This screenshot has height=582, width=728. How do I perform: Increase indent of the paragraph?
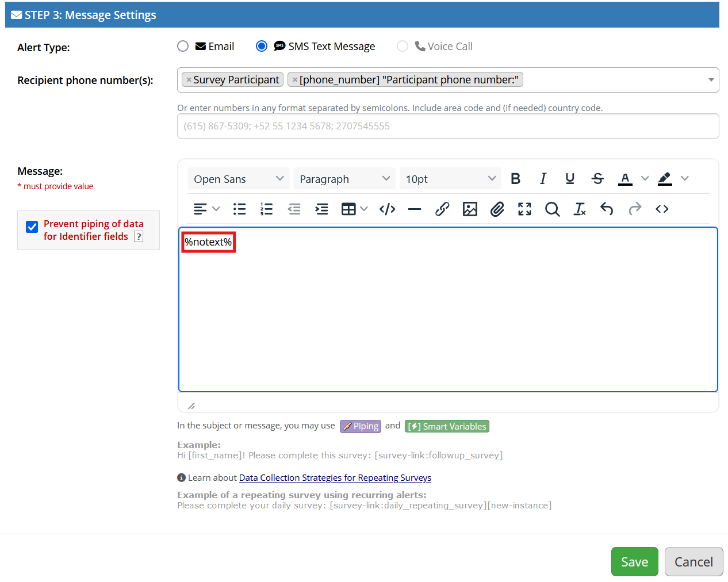(321, 209)
